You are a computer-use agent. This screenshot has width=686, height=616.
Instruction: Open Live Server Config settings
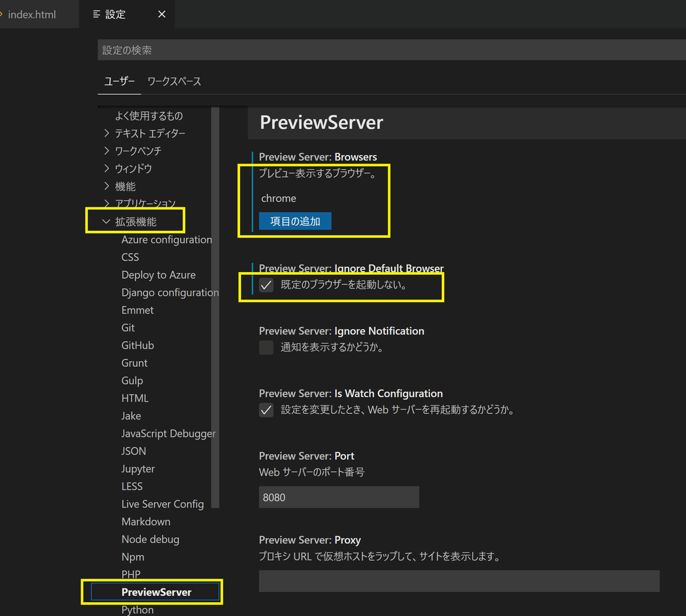162,504
